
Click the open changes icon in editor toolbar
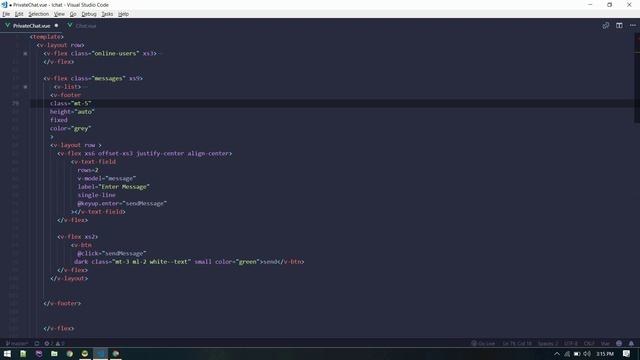point(606,25)
